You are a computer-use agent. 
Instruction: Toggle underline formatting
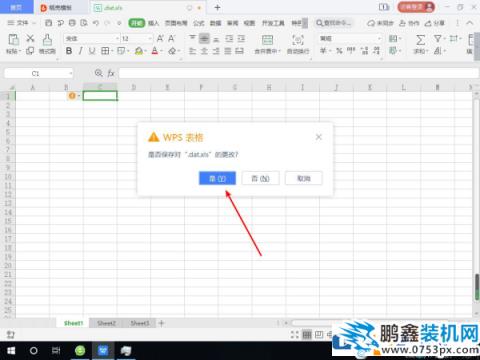point(92,51)
